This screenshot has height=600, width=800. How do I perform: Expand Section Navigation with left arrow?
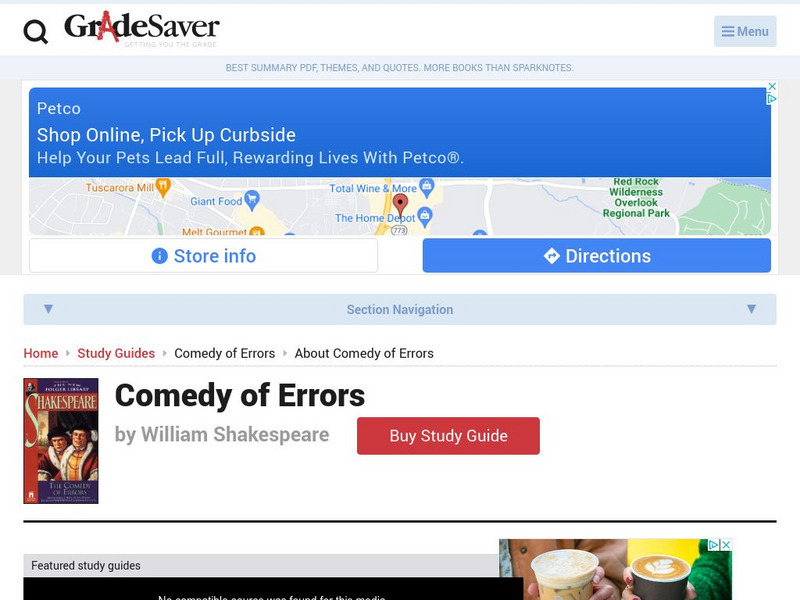click(48, 309)
